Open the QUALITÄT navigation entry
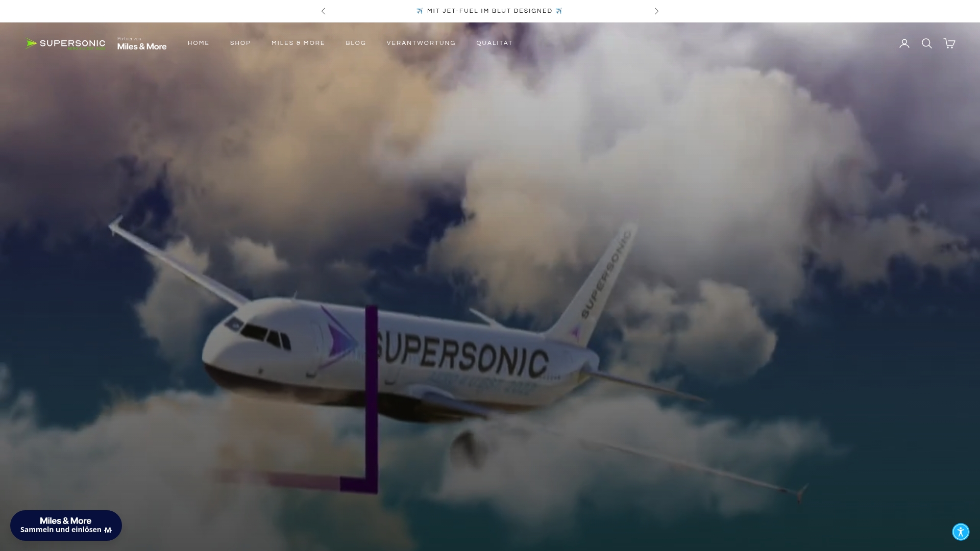This screenshot has height=551, width=980. point(494,43)
